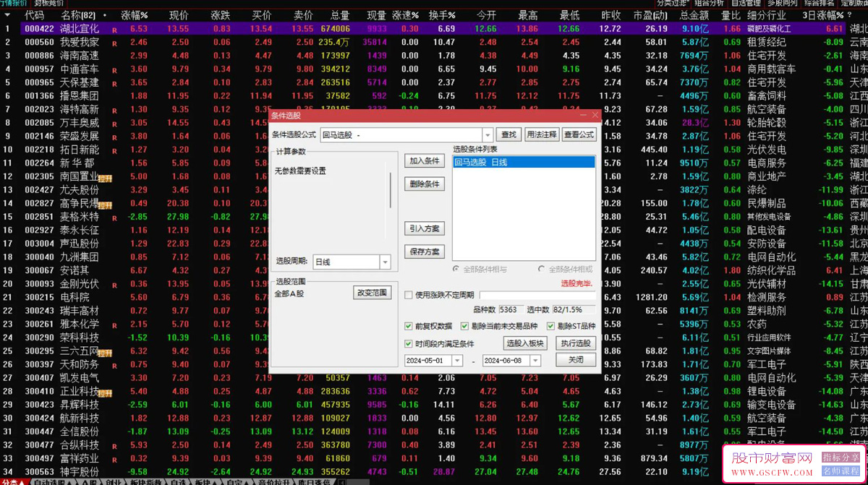Expand the 选股周期 日线 dropdown
Image resolution: width=868 pixels, height=485 pixels.
tap(385, 262)
